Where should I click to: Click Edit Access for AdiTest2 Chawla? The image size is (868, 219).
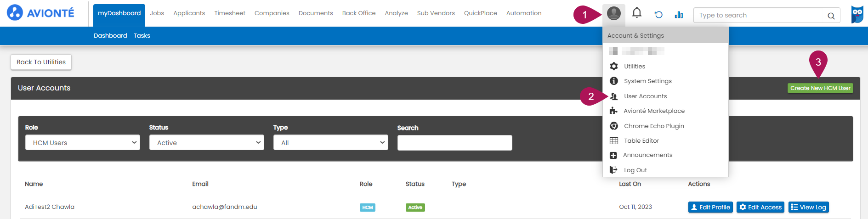pyautogui.click(x=760, y=207)
